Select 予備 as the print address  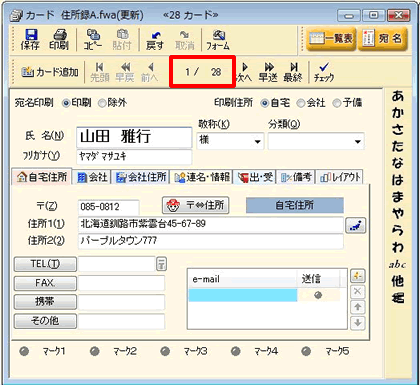337,103
